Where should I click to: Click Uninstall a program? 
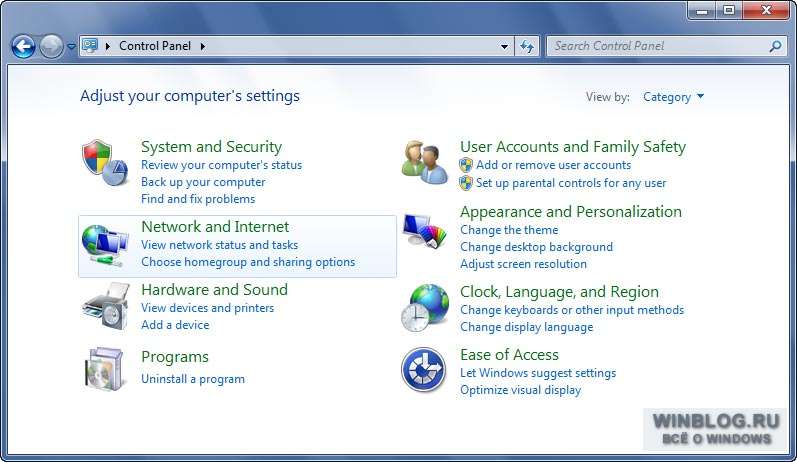click(193, 379)
